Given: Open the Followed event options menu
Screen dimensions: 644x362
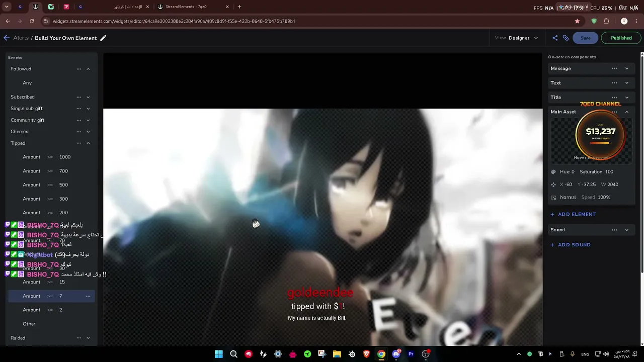Looking at the screenshot, I should tap(78, 69).
